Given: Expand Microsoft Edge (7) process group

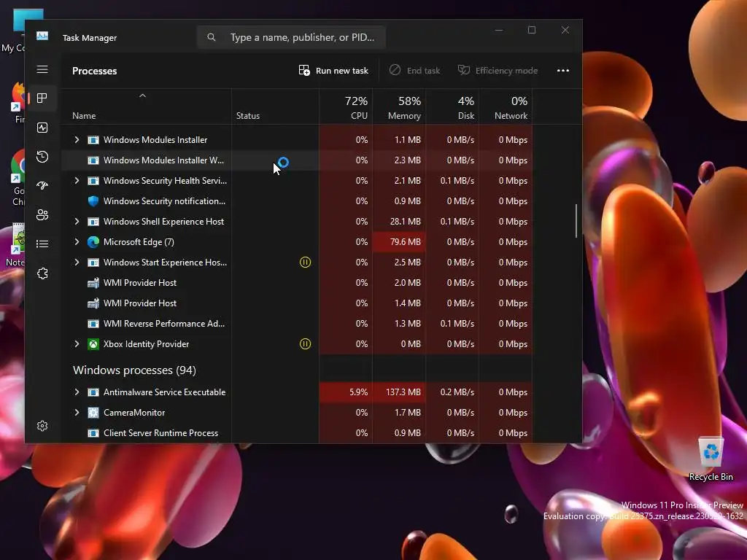Looking at the screenshot, I should (77, 242).
